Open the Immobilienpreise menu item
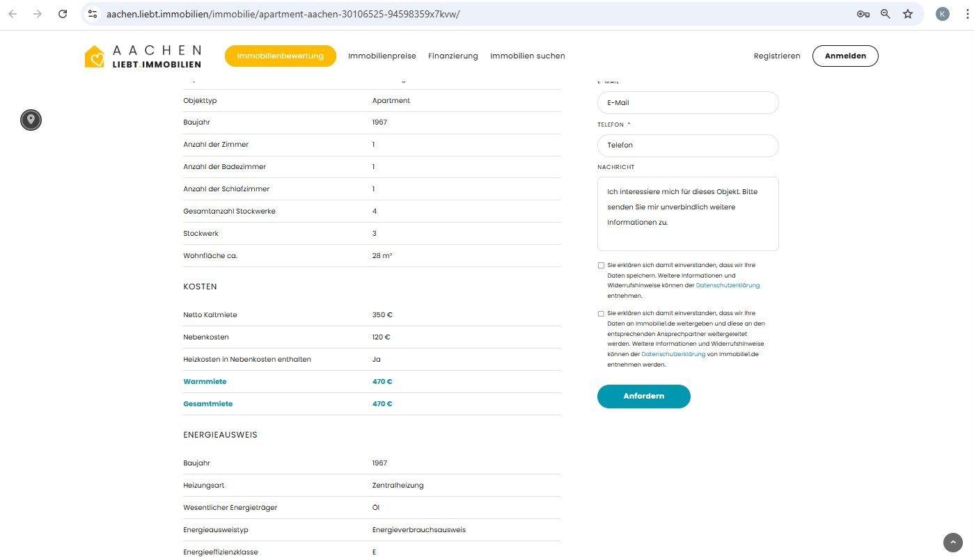This screenshot has width=974, height=560. pyautogui.click(x=382, y=56)
